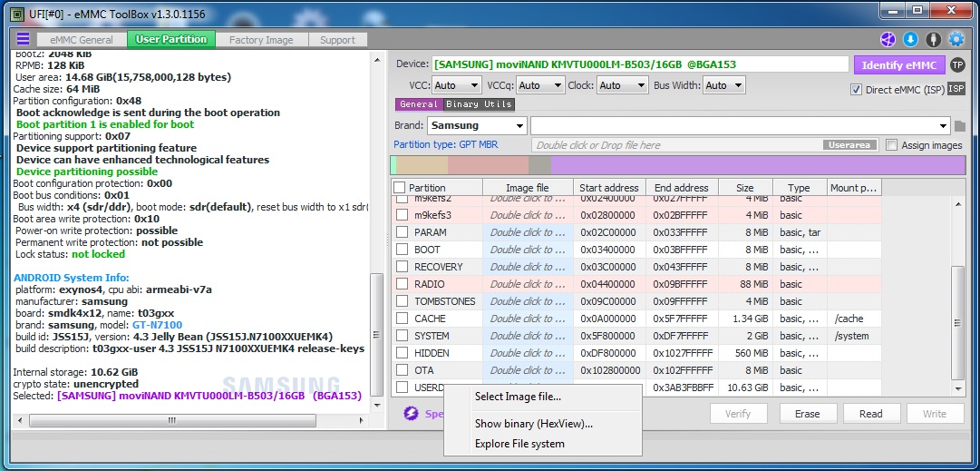Click the gray ISP badge icon
Image resolution: width=980 pixels, height=471 pixels.
coord(956,89)
